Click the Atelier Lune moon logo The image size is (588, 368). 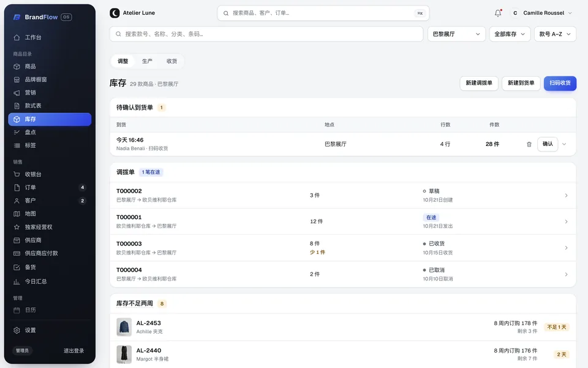pos(115,13)
